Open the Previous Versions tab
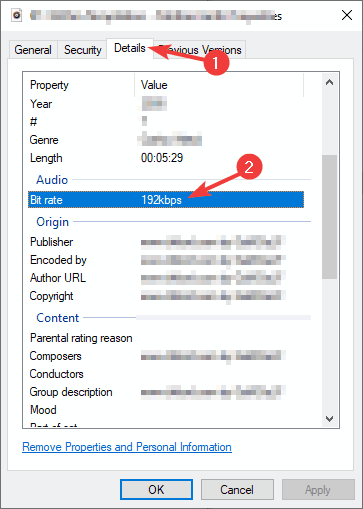363x509 pixels. [199, 50]
